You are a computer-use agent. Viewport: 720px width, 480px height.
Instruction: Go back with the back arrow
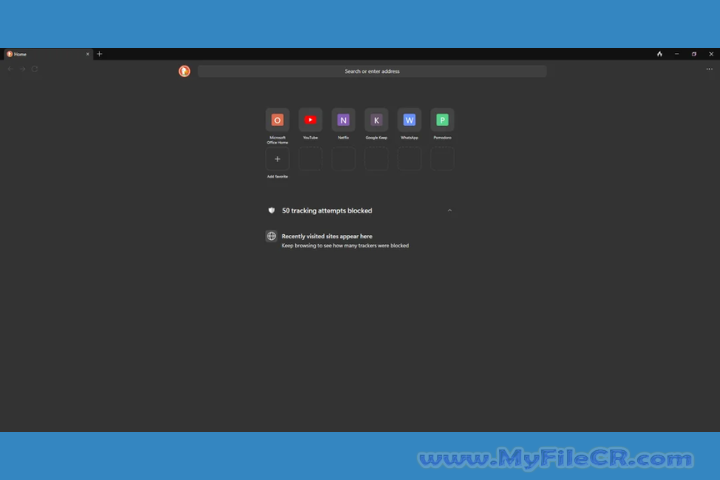(x=11, y=69)
